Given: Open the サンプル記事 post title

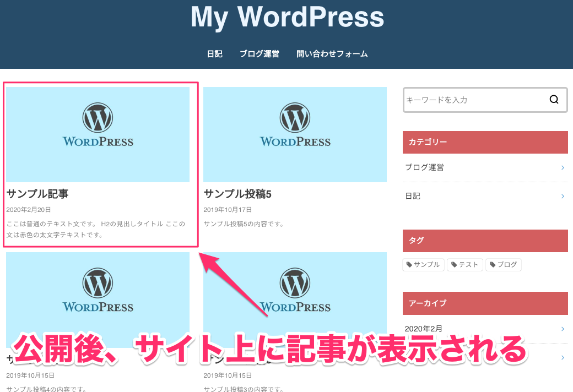Looking at the screenshot, I should coord(37,194).
